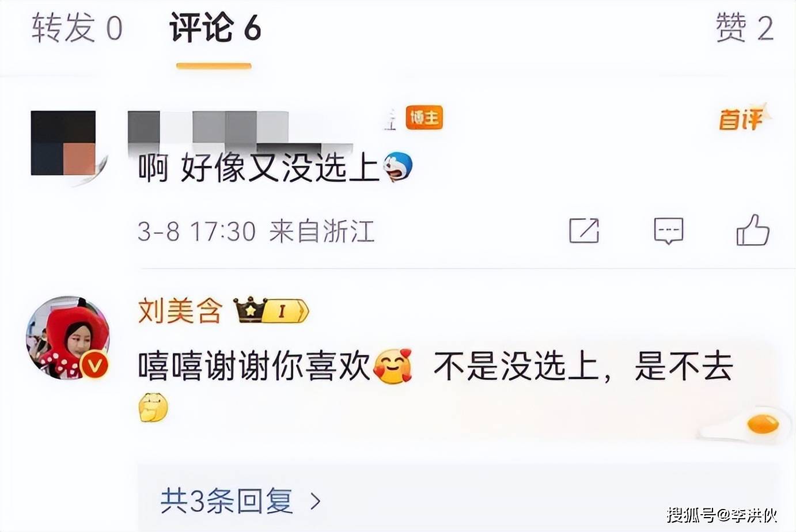Screen dimensions: 796x532
Task: Tap the reply speech-bubble icon
Action: (668, 231)
